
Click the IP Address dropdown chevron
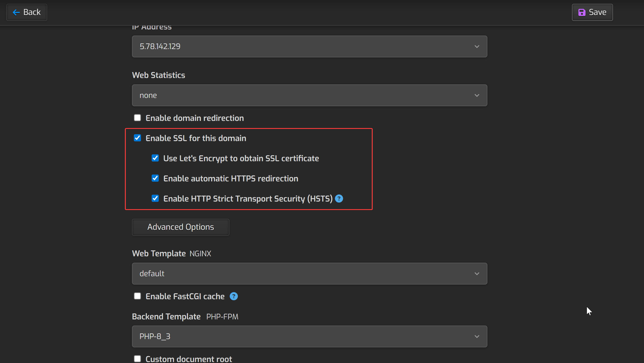(x=477, y=46)
